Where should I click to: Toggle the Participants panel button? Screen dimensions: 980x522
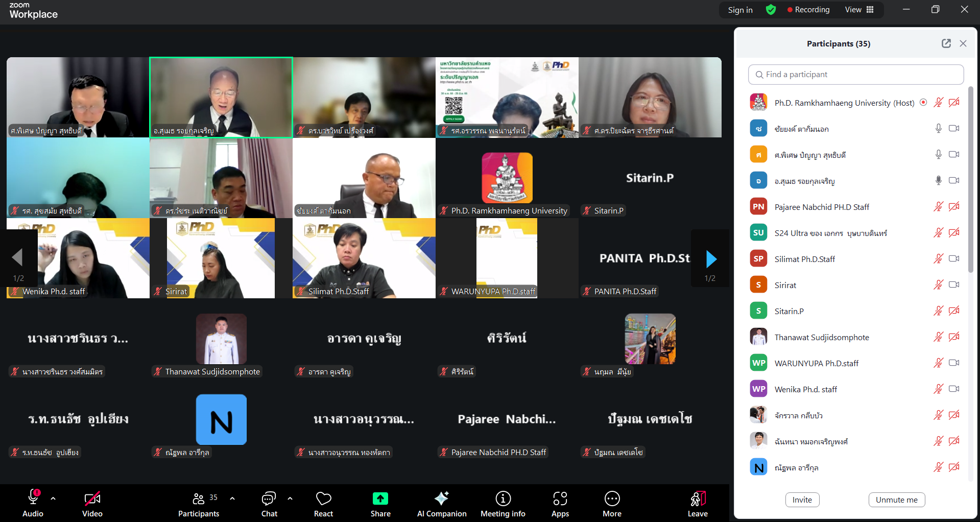pyautogui.click(x=199, y=504)
